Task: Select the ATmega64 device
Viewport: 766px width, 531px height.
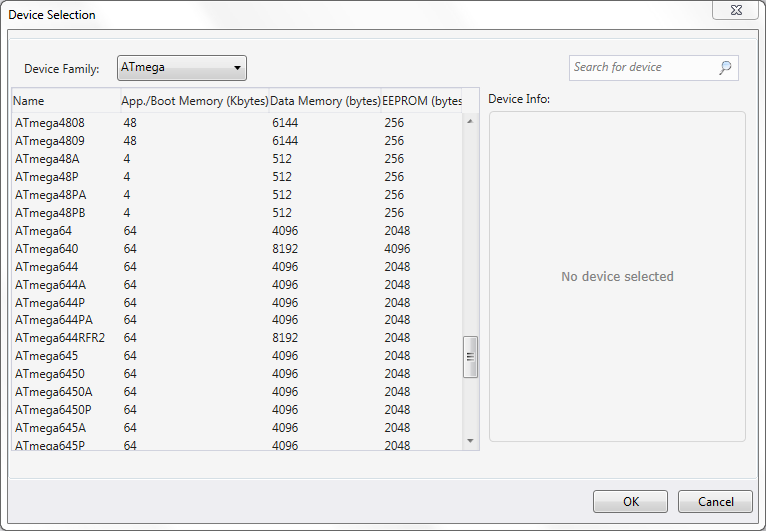Action: tap(237, 231)
